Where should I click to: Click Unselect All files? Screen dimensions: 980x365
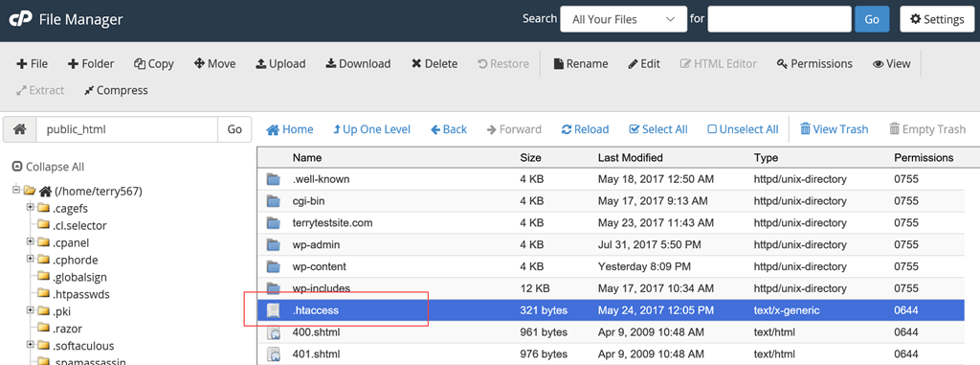pos(743,129)
